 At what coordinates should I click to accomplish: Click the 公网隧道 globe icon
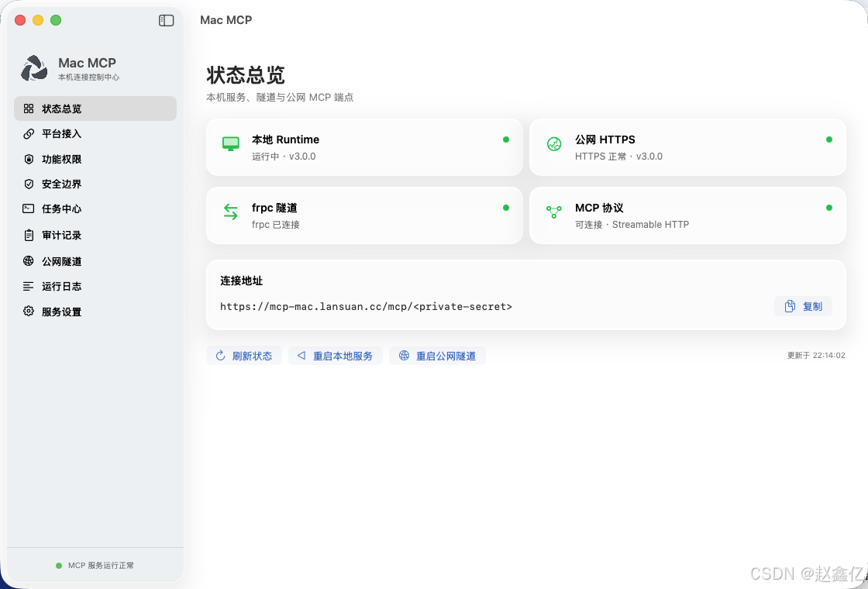pos(28,260)
